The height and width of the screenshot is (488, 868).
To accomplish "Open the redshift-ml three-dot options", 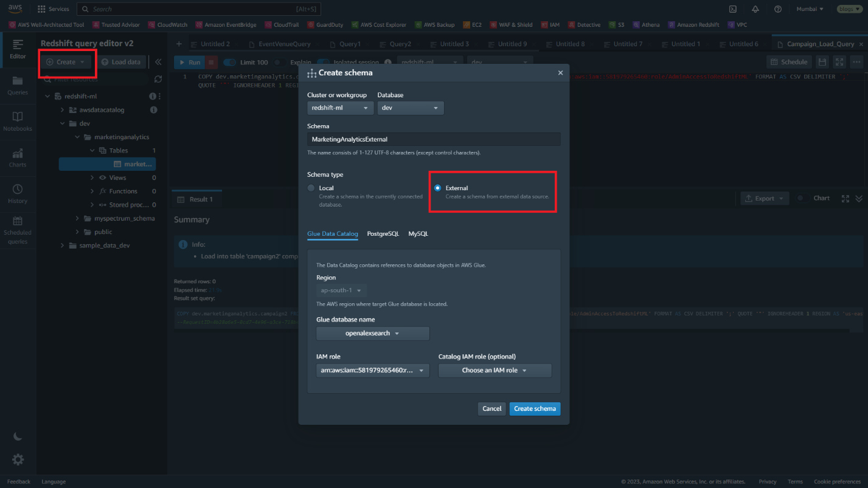I will [x=159, y=97].
